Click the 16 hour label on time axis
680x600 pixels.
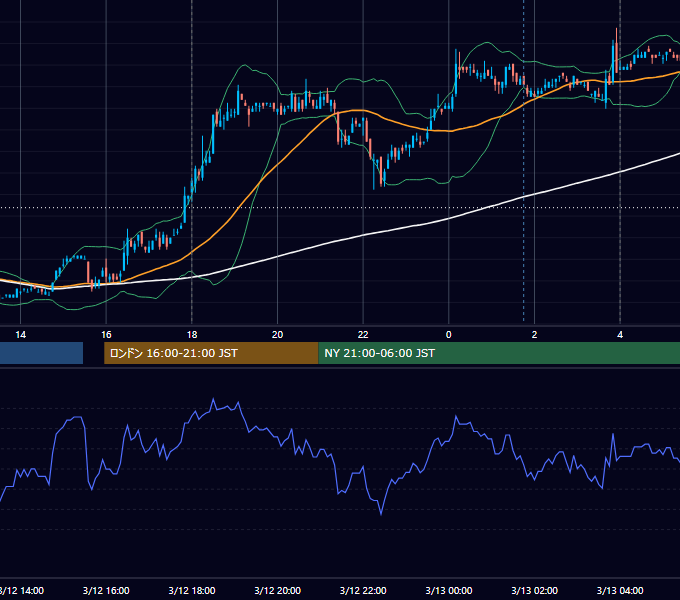point(106,335)
